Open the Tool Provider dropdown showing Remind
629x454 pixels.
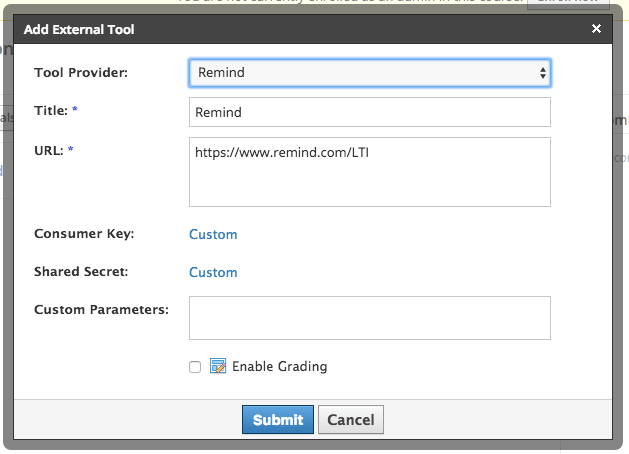pos(369,73)
